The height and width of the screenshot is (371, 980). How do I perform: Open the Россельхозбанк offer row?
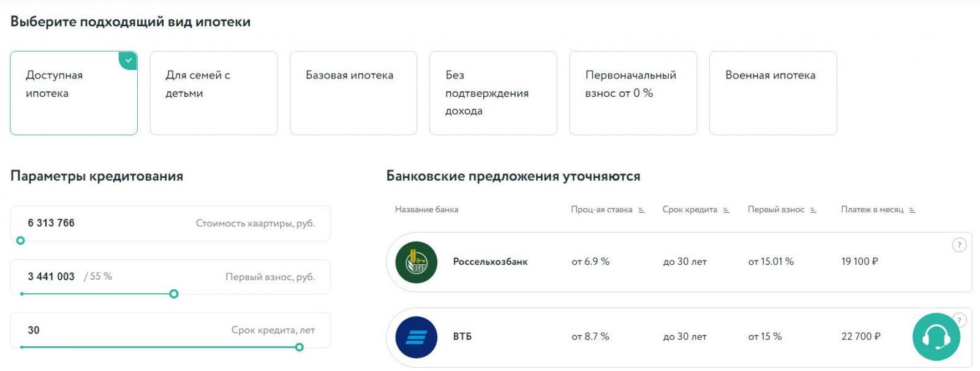[x=679, y=262]
